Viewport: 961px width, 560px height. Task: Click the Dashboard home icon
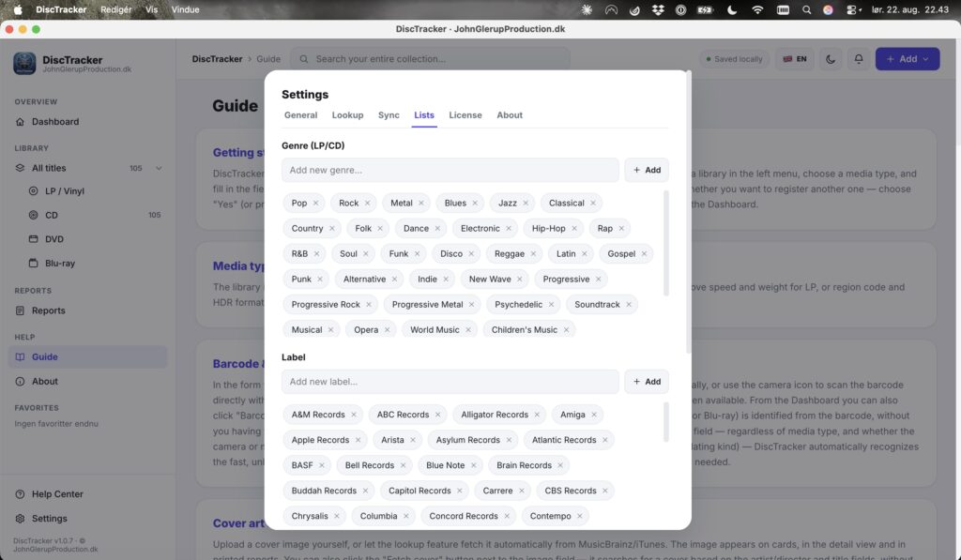(x=21, y=122)
